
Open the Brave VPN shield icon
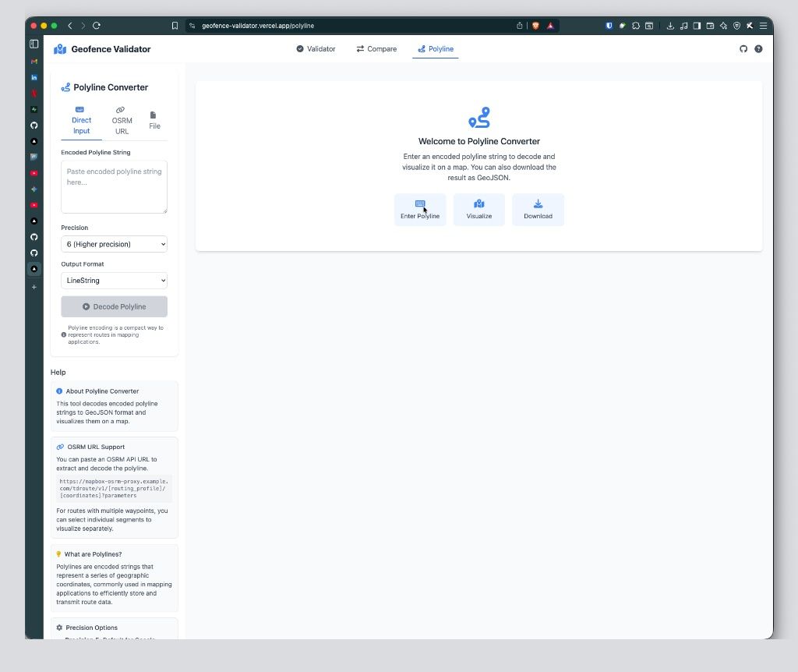736,26
